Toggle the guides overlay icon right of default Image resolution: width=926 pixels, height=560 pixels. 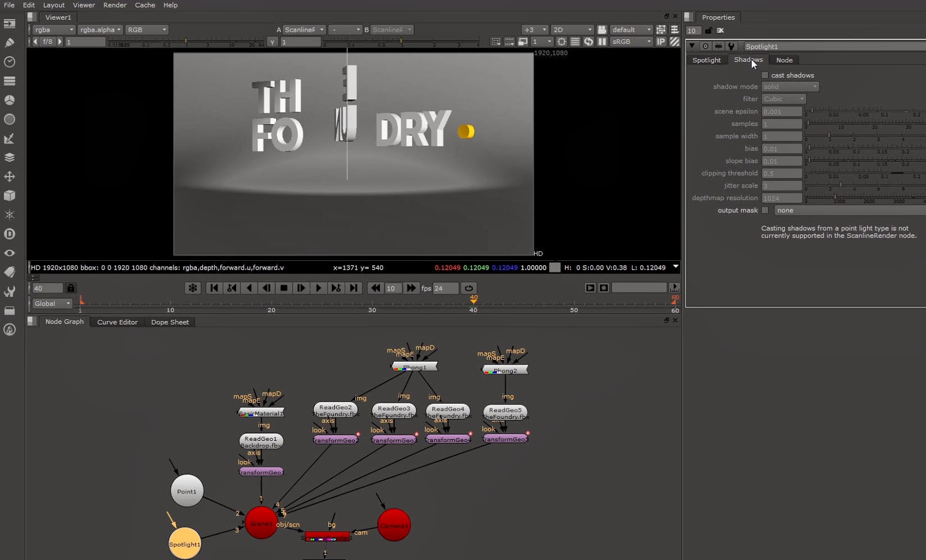coord(661,30)
